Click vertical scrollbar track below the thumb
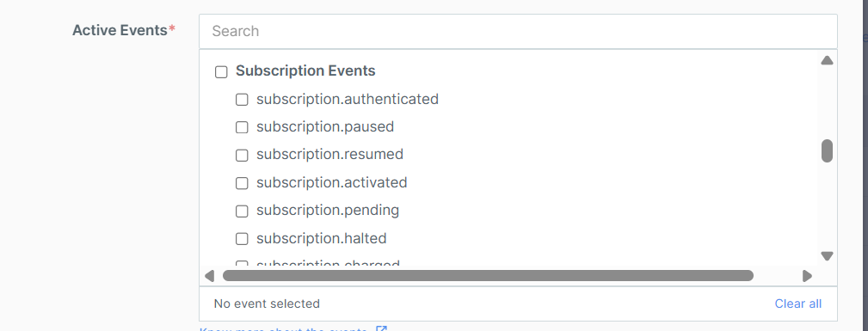This screenshot has height=331, width=868. pyautogui.click(x=827, y=205)
